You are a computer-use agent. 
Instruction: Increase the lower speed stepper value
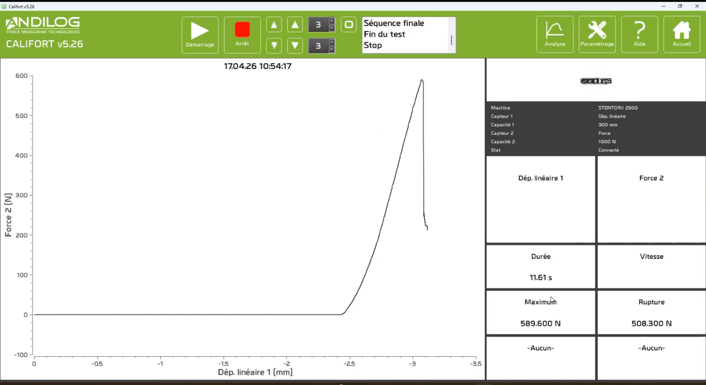point(332,42)
